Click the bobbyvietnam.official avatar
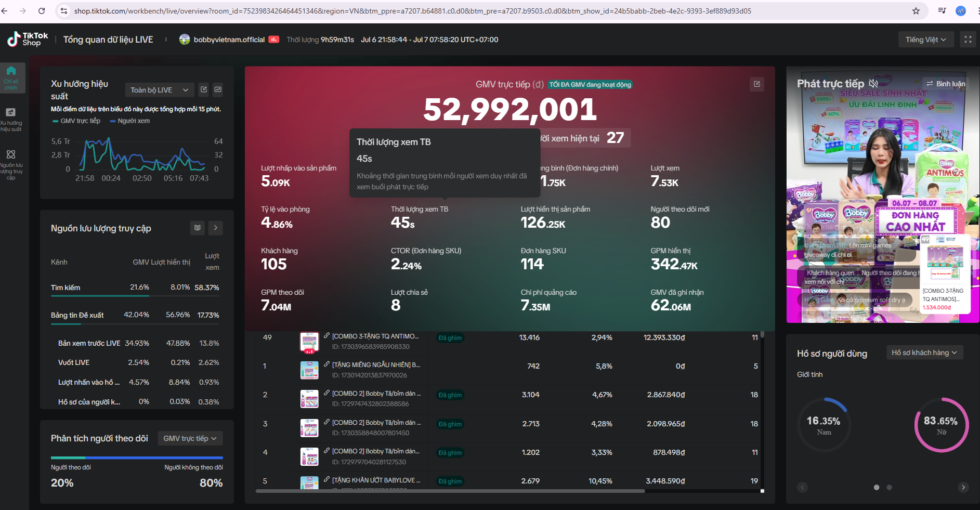980x510 pixels. click(185, 40)
